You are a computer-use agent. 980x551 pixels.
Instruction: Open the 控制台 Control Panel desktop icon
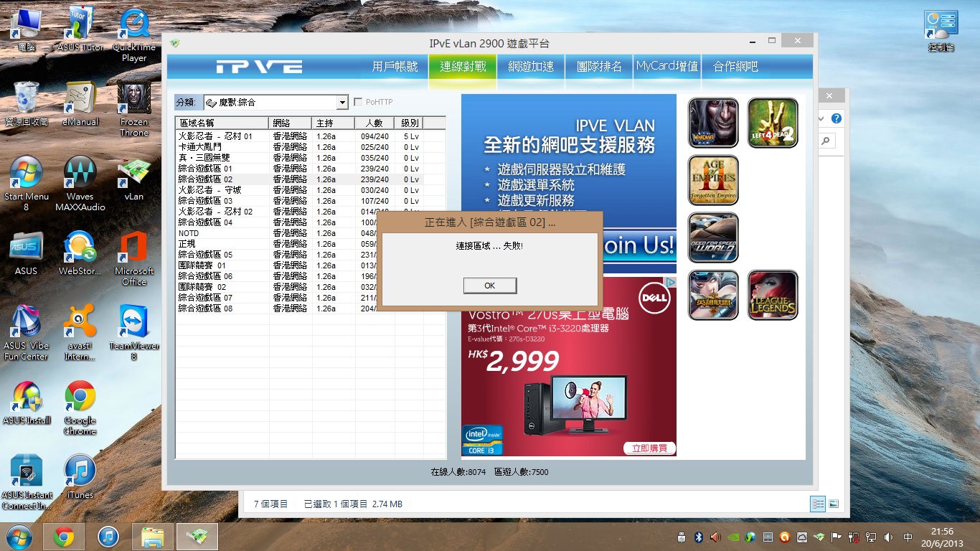941,32
